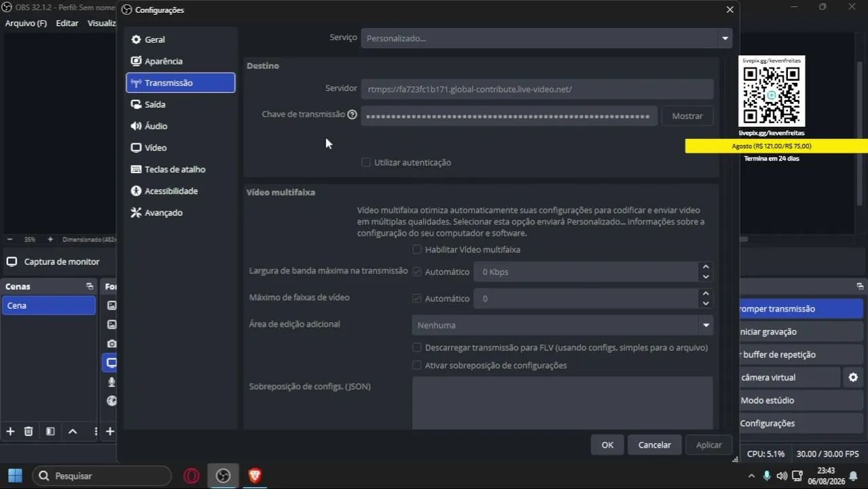Select the Cena scene in Cenas list
868x489 pixels.
pyautogui.click(x=49, y=306)
